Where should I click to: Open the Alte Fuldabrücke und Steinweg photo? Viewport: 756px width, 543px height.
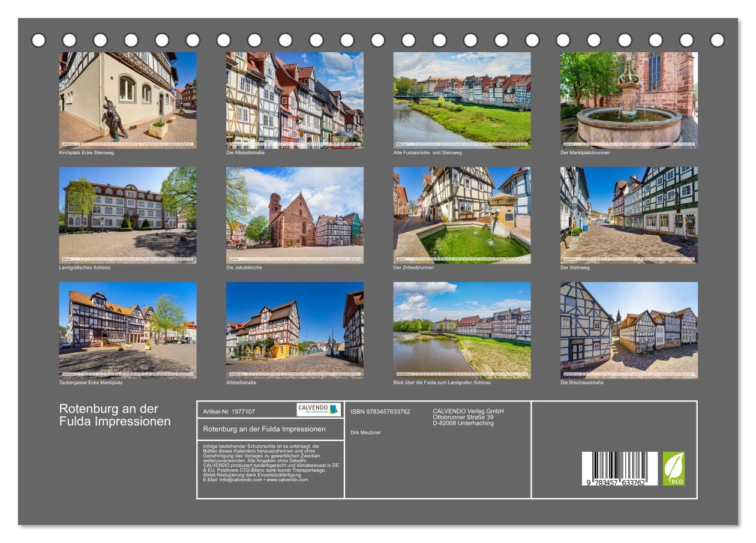pyautogui.click(x=461, y=100)
